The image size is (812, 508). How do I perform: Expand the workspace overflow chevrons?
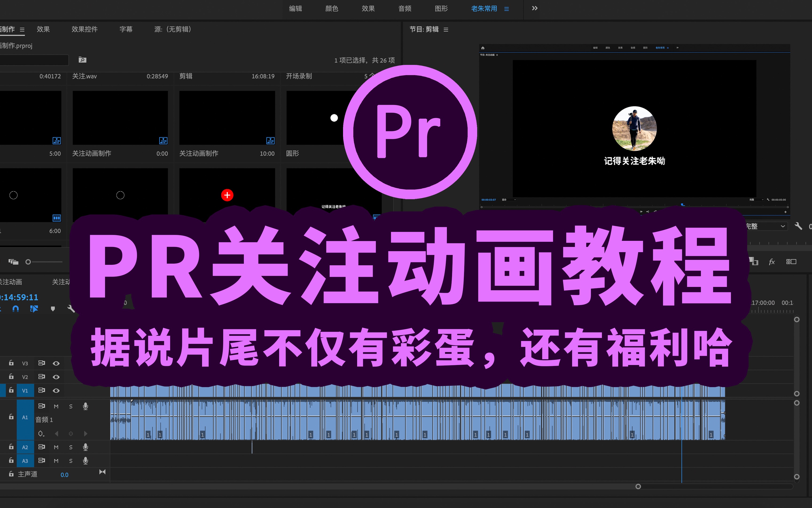[535, 8]
